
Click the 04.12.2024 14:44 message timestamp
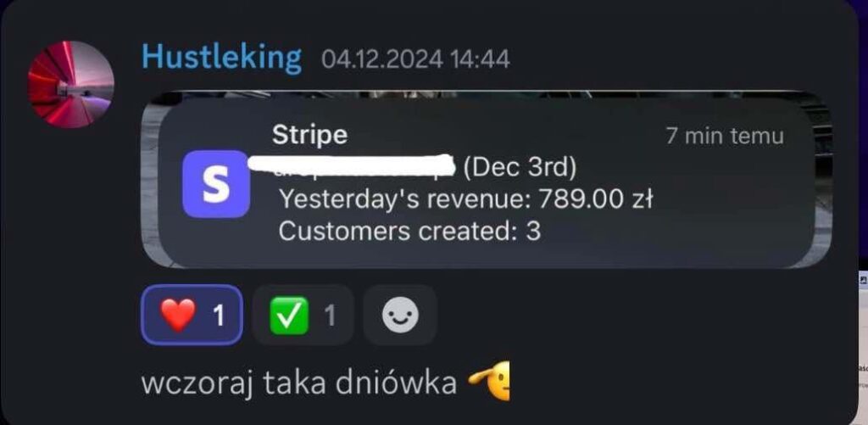click(x=415, y=60)
